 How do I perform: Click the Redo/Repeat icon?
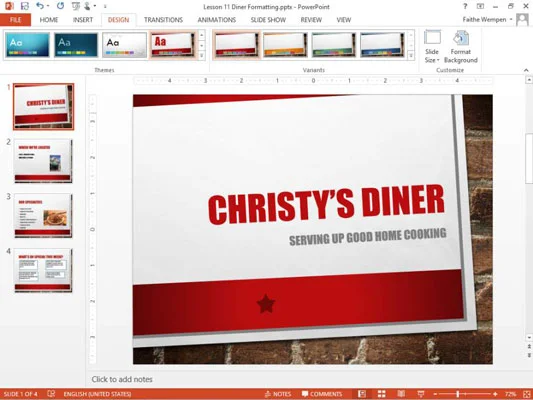[x=61, y=6]
